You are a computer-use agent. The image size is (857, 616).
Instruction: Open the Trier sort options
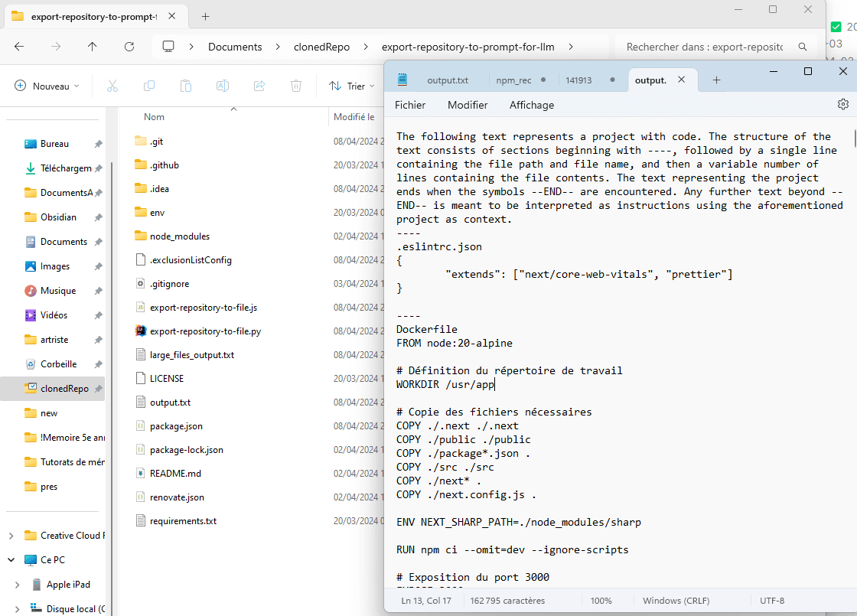coord(350,86)
